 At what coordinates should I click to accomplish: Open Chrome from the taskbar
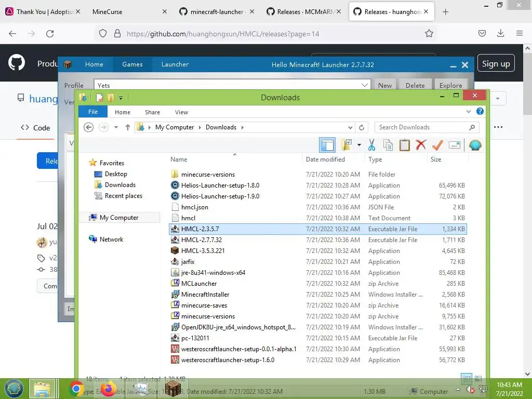pyautogui.click(x=76, y=389)
